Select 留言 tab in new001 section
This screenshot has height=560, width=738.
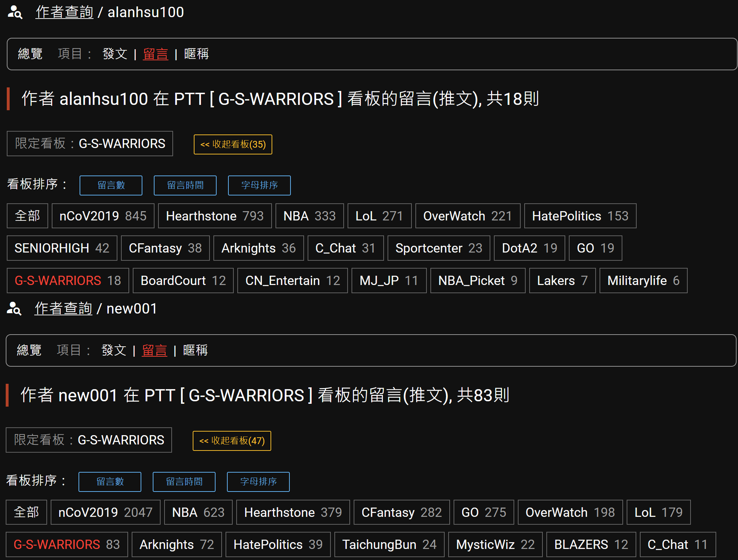click(155, 350)
